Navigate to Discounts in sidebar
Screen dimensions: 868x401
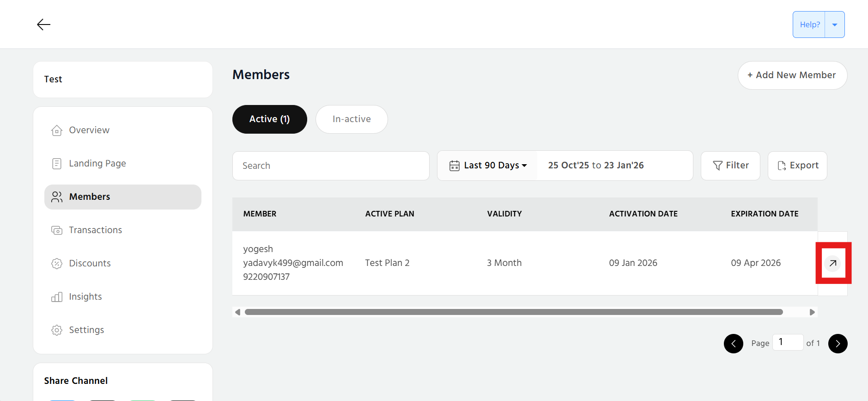90,264
